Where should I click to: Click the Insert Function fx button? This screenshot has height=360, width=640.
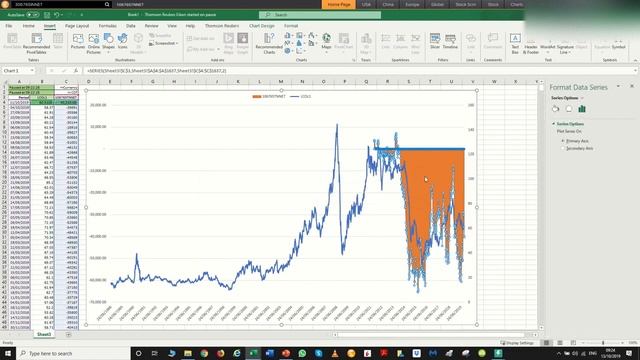click(x=76, y=71)
